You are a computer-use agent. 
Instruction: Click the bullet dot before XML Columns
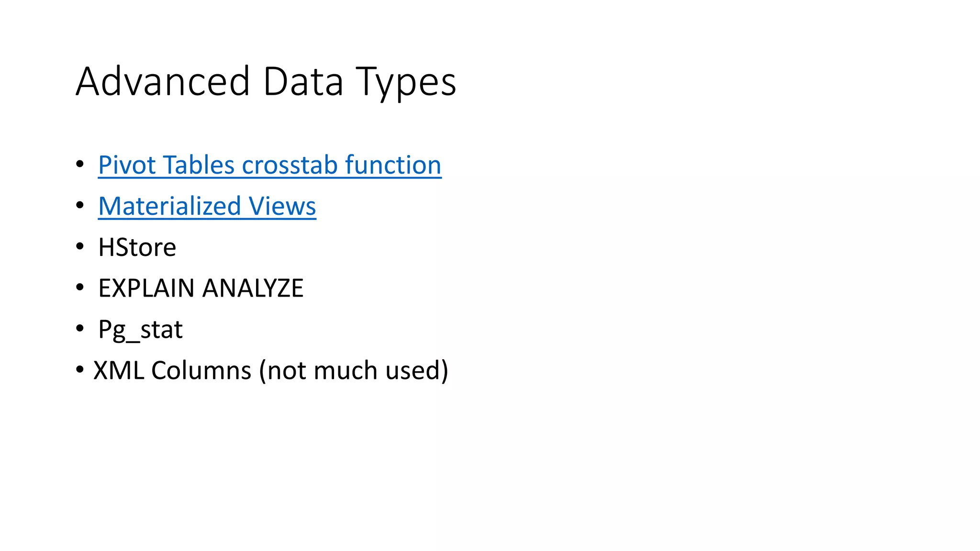pos(80,370)
